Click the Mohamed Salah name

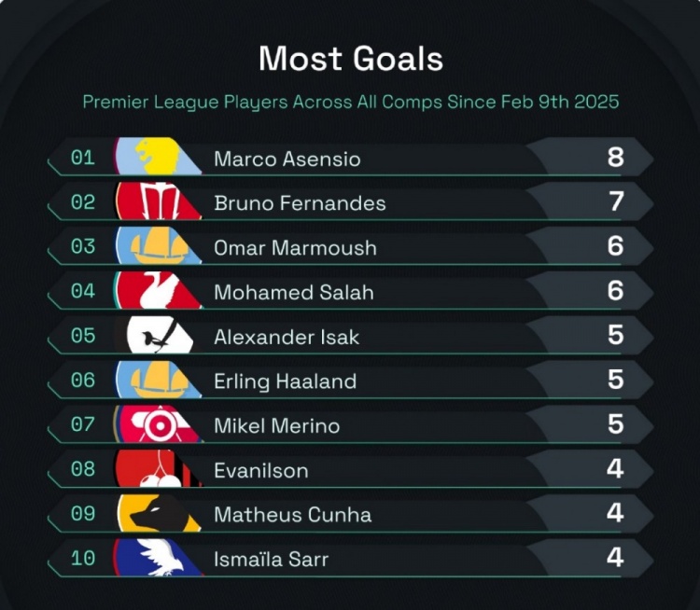293,292
